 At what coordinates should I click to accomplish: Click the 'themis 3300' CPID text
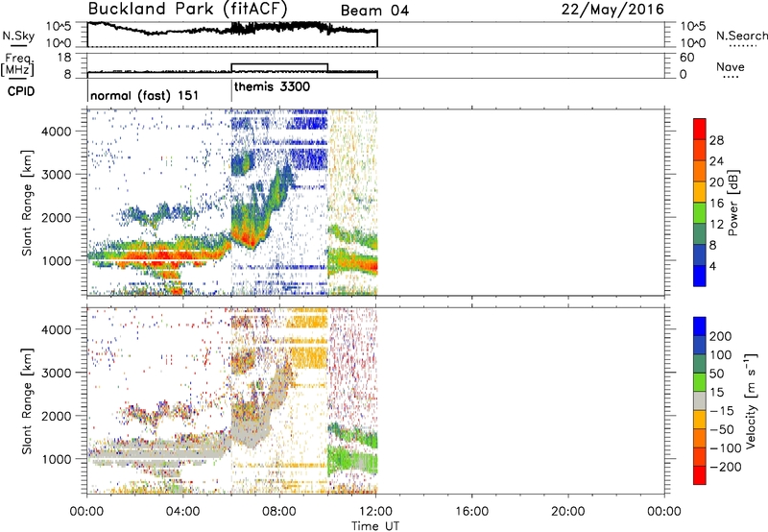point(272,86)
